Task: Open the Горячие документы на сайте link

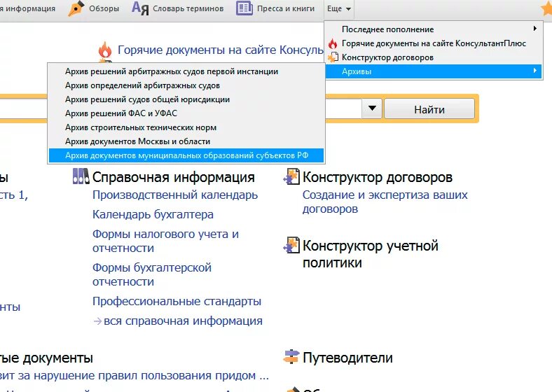Action: tap(221, 50)
